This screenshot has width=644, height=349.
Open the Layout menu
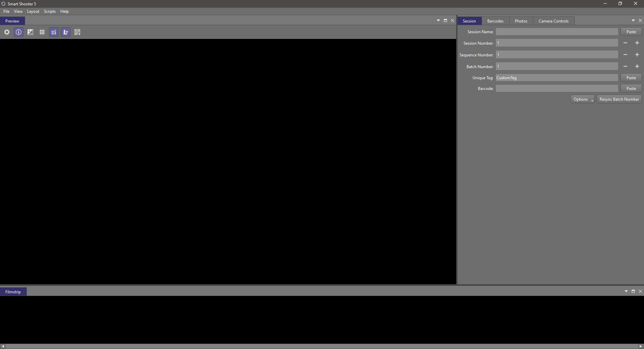(x=33, y=11)
